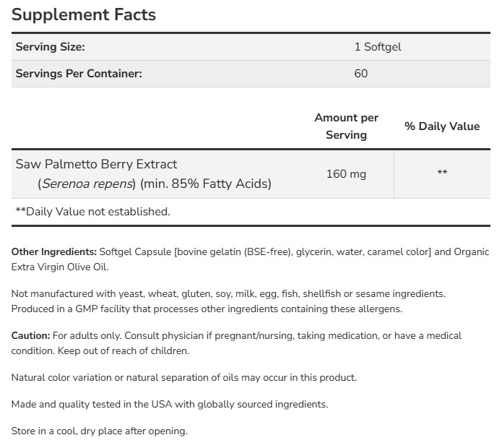Click the Daily Value not established footnote

[92, 212]
